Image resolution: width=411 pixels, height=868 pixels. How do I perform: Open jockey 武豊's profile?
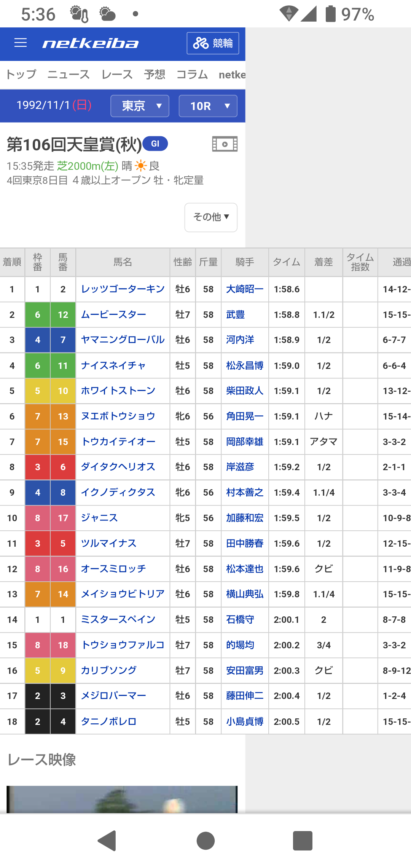(235, 314)
